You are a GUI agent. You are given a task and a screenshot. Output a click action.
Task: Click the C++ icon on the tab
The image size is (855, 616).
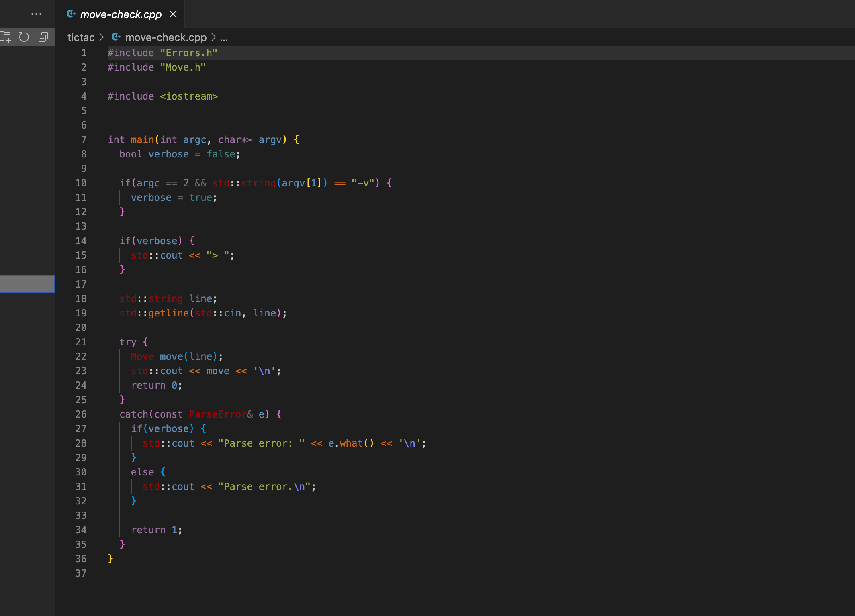coord(71,14)
